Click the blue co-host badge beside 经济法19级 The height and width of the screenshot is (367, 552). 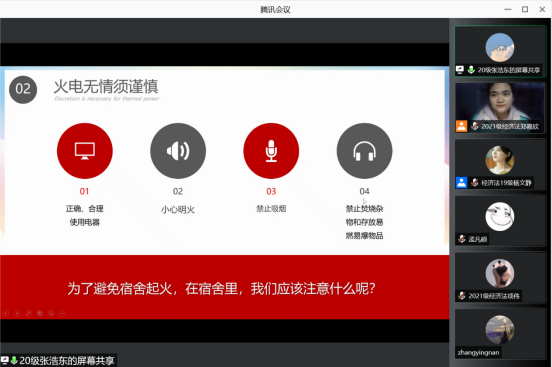tap(462, 182)
